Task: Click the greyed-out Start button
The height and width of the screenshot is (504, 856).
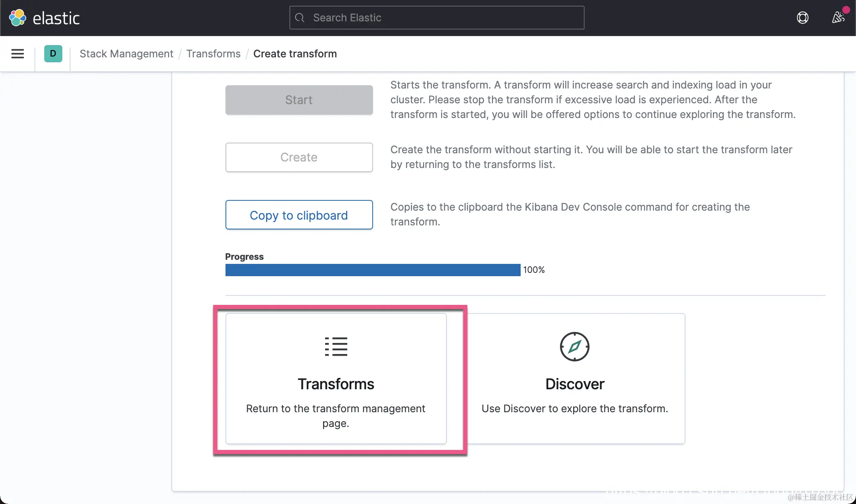Action: 299,100
